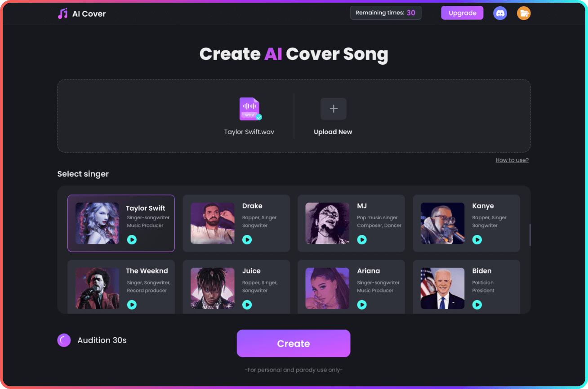Image resolution: width=588 pixels, height=389 pixels.
Task: Select the MJ portrait thumbnail
Action: tap(328, 223)
